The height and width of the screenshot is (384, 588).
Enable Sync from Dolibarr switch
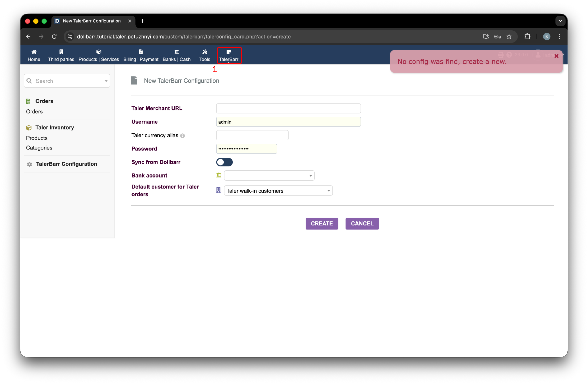coord(224,162)
